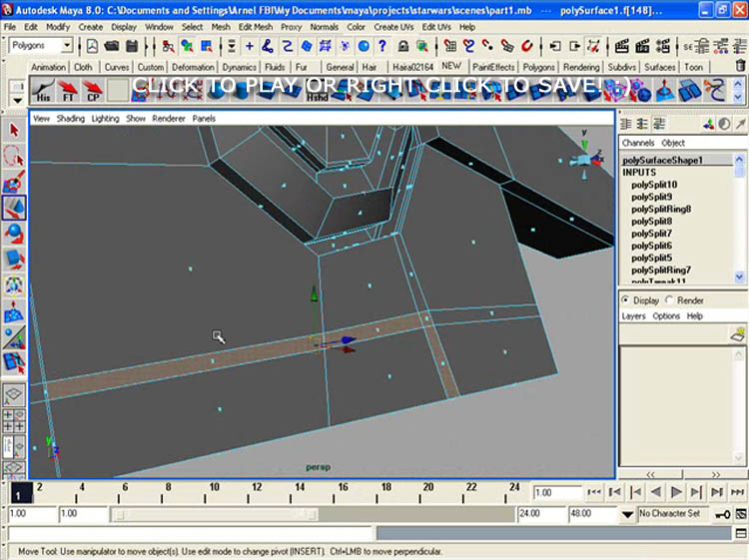This screenshot has height=560, width=749.
Task: Click the view cube axis gizmo
Action: click(582, 161)
